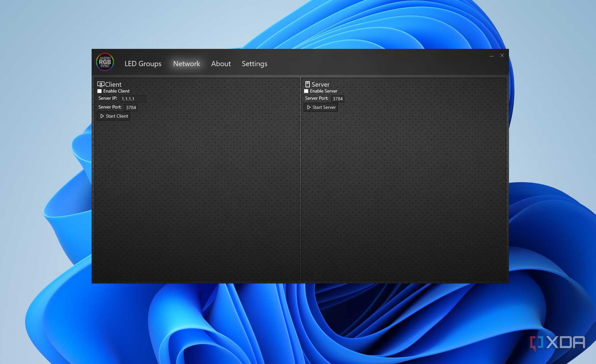Enable the Client checkbox
This screenshot has width=596, height=364.
pos(99,91)
